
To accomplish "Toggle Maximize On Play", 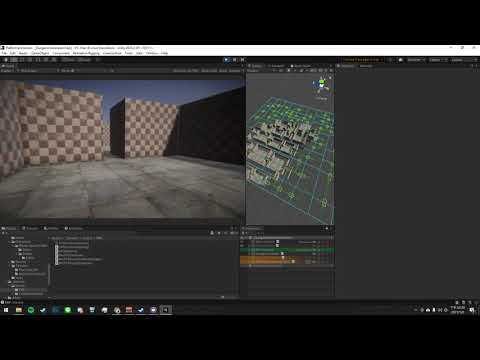I will coord(186,71).
